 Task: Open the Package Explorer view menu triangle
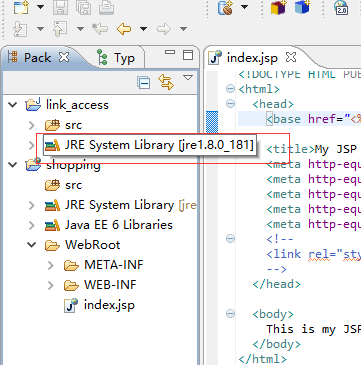tap(188, 78)
